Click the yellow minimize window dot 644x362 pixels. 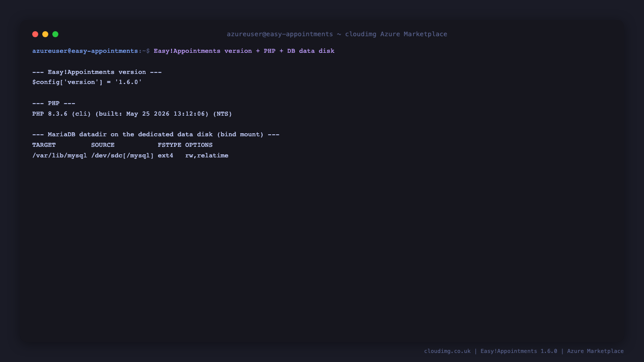45,34
